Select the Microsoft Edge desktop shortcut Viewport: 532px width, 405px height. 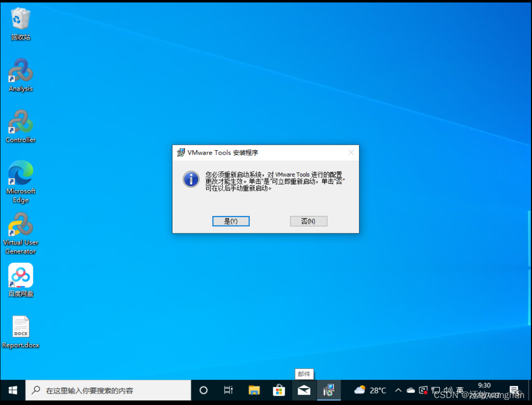point(21,182)
